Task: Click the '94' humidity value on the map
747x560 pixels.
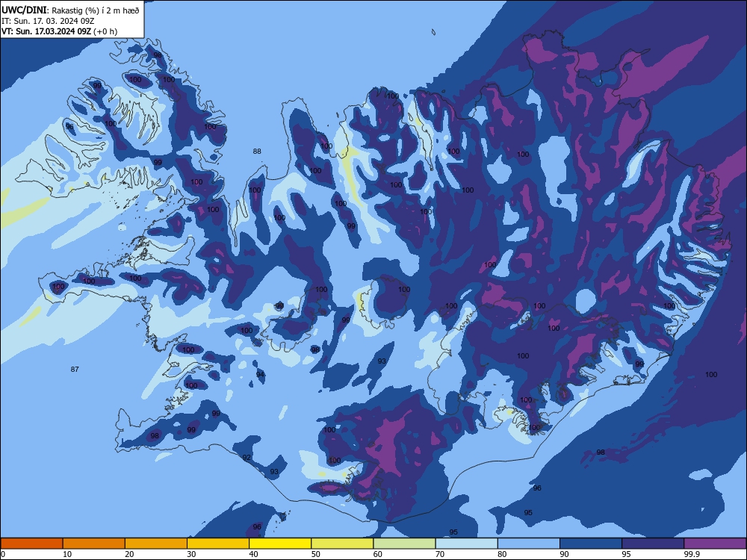Action: tap(260, 374)
